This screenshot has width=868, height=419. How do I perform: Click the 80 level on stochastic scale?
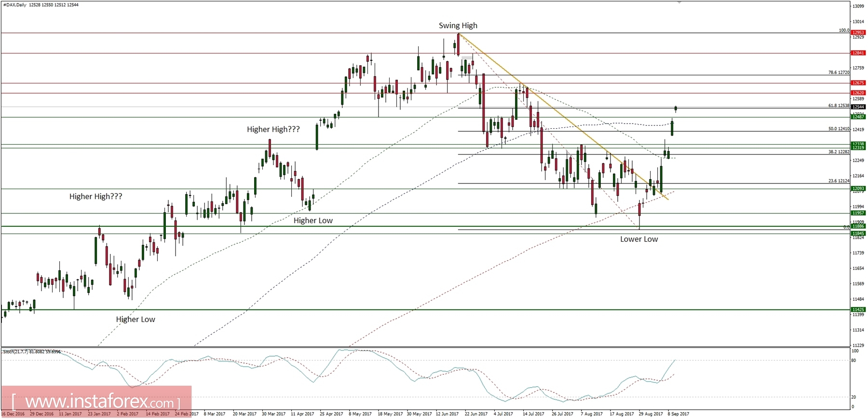854,360
